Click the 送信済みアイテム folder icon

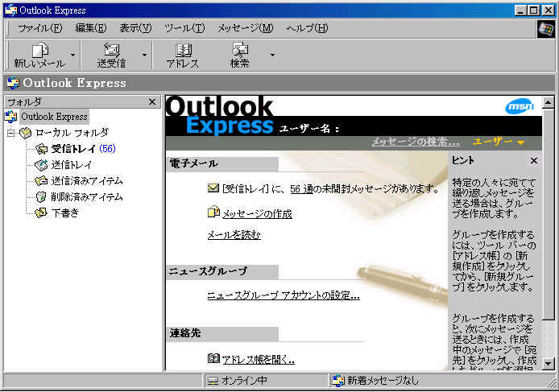(x=41, y=181)
